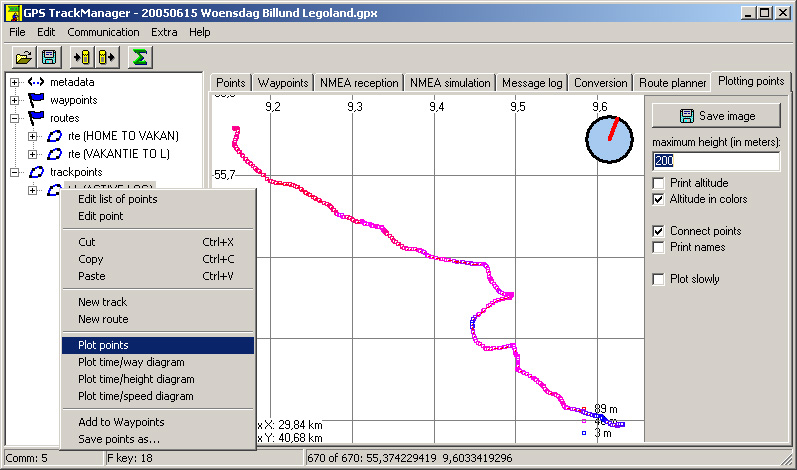This screenshot has width=797, height=470.
Task: Click the green sigma summary toolbar icon
Action: (140, 57)
